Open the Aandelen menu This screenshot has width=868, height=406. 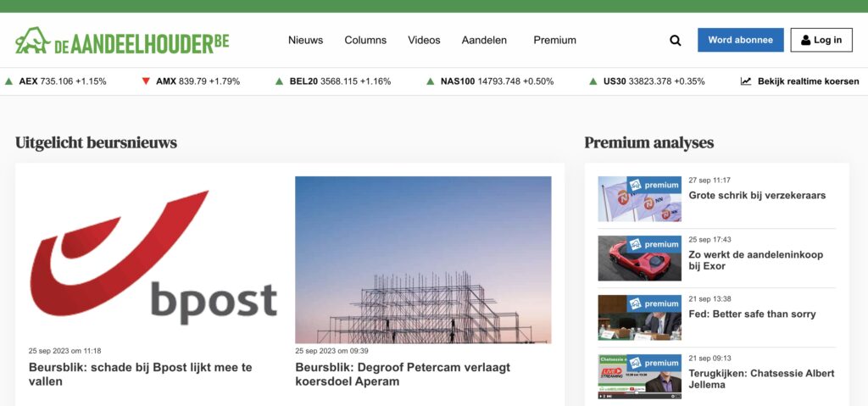(x=484, y=40)
